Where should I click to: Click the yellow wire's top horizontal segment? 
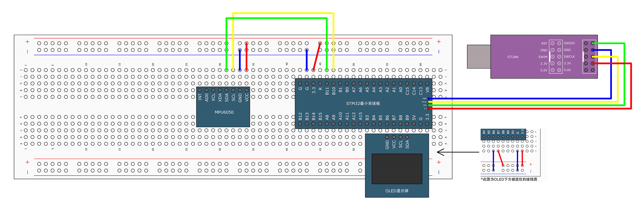pyautogui.click(x=283, y=13)
